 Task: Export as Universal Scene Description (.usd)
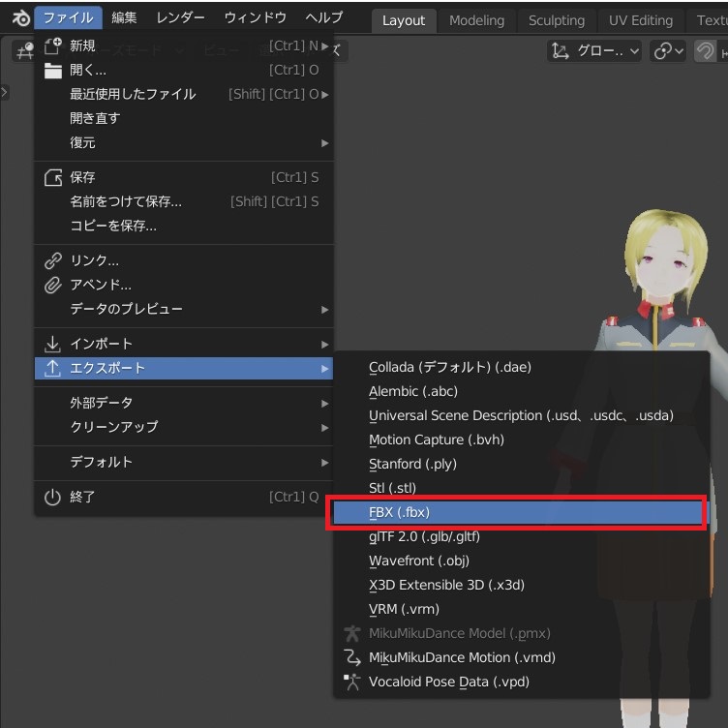tap(522, 415)
